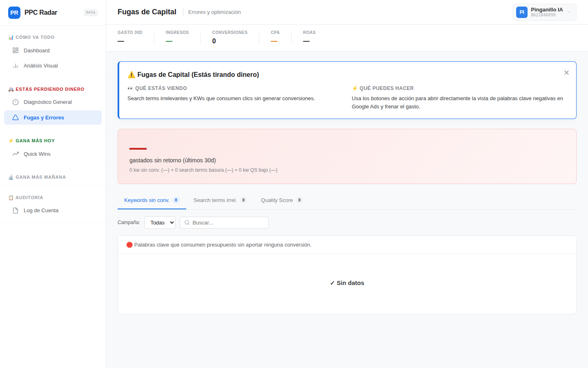Click the Errores y optimización subtitle
The width and height of the screenshot is (588, 368).
[214, 12]
